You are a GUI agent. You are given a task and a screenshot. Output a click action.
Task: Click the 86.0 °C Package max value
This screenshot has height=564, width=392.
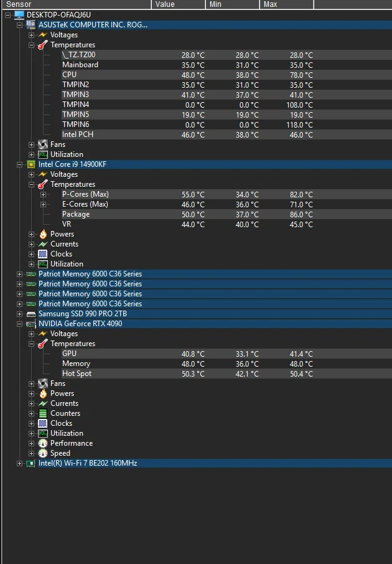tap(301, 215)
